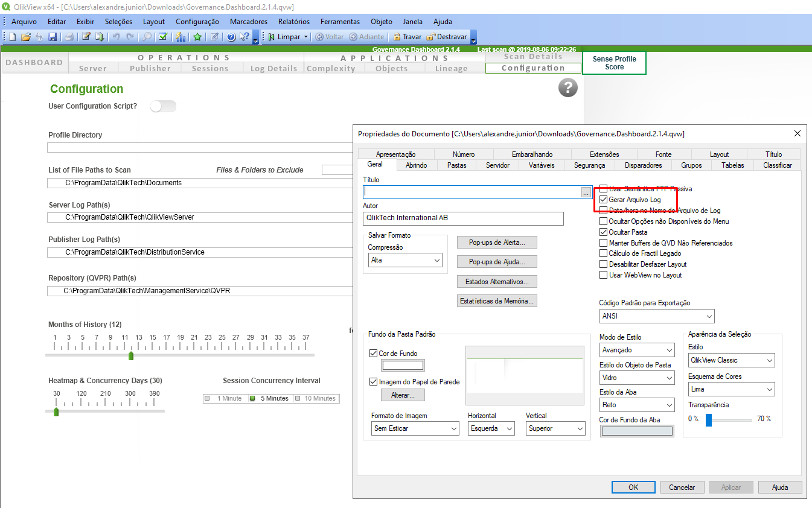Switch to the Segurança tab
The height and width of the screenshot is (508, 812).
pyautogui.click(x=589, y=165)
